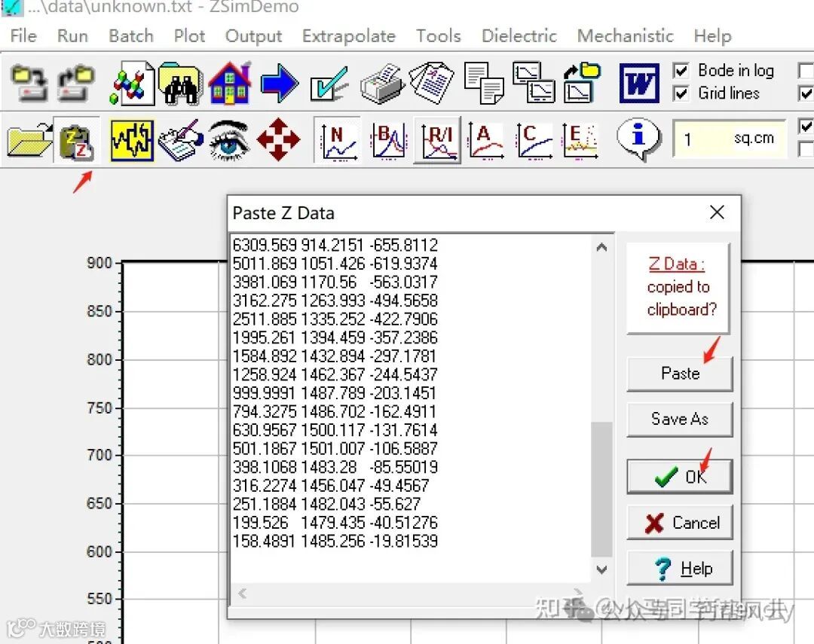Click the blue information bubble icon
The width and height of the screenshot is (814, 644).
click(x=638, y=139)
